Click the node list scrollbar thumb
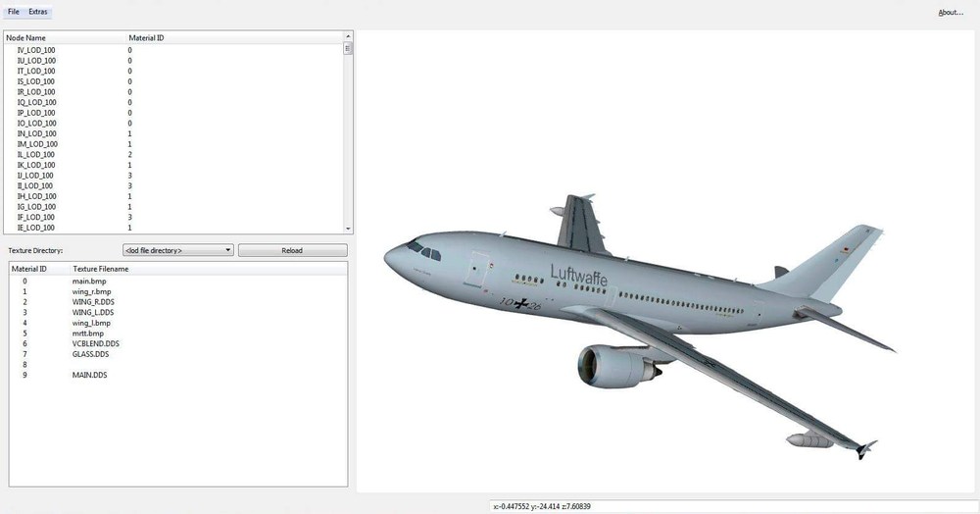This screenshot has width=980, height=514. click(348, 48)
